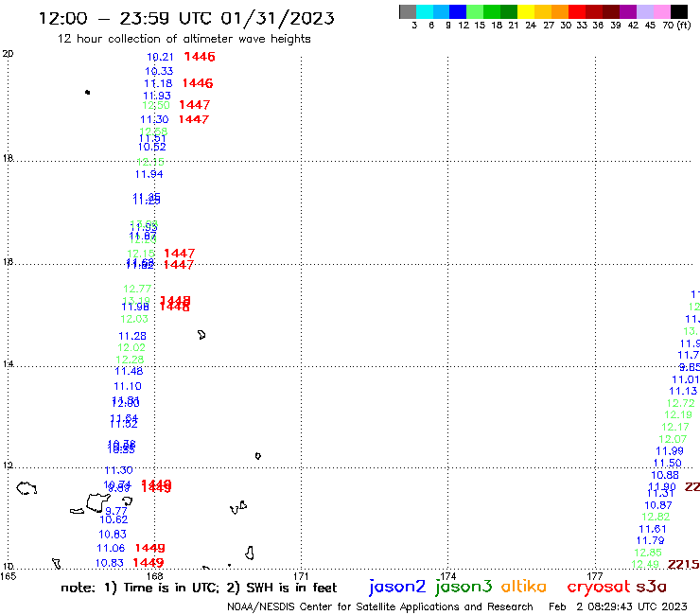Click wave height value 11.06

[x=112, y=549]
